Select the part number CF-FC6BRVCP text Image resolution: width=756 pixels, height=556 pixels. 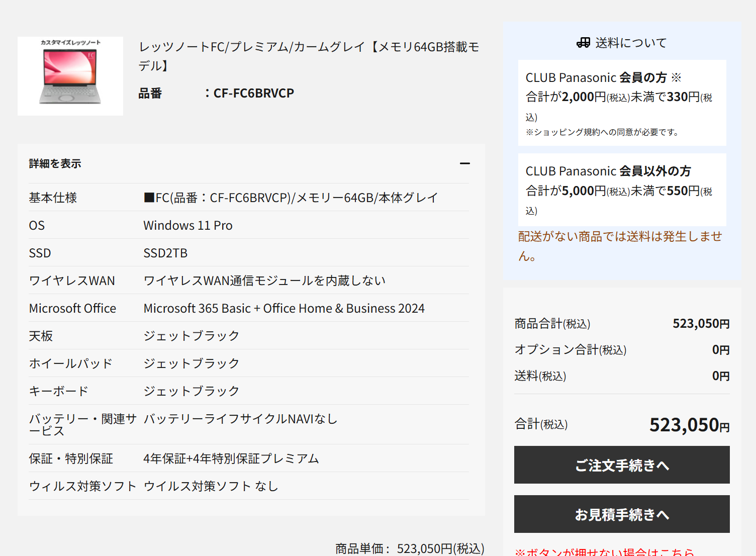(x=253, y=94)
